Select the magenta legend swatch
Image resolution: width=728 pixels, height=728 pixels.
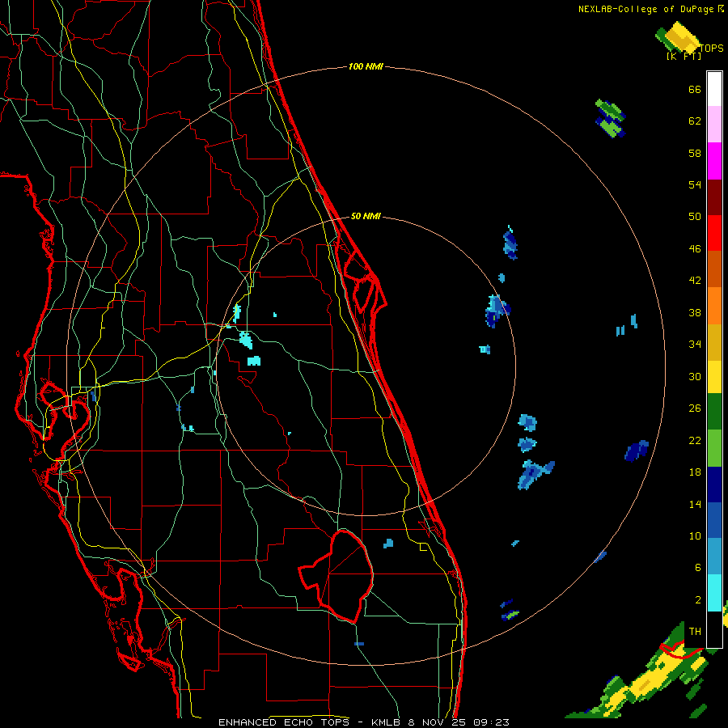(714, 161)
